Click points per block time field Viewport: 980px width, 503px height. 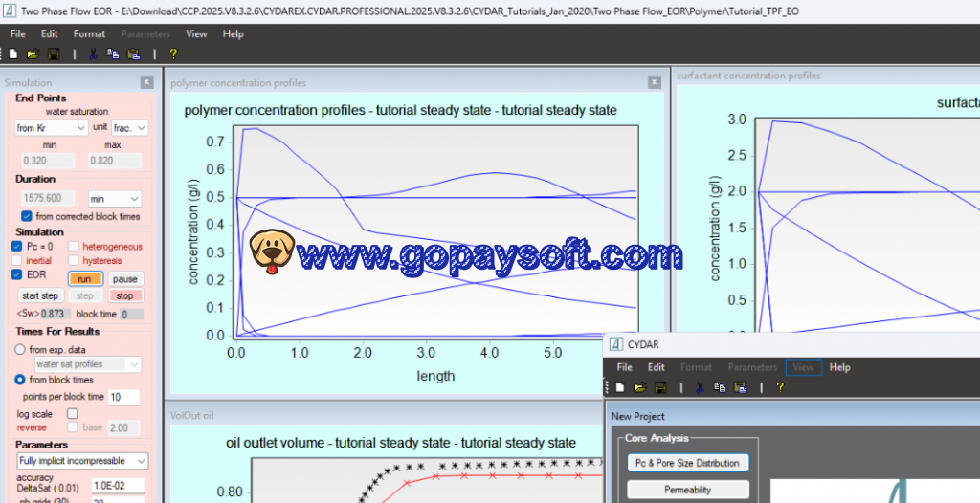point(123,397)
